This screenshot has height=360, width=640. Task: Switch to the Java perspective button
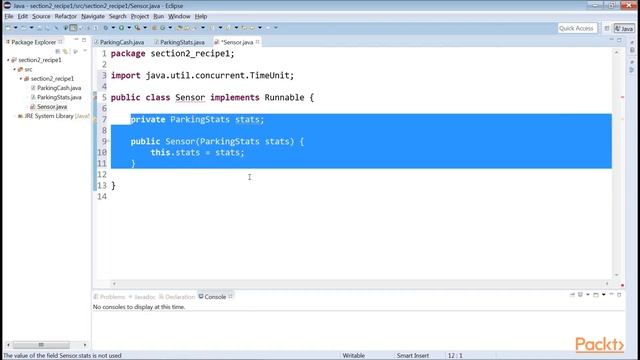(624, 28)
